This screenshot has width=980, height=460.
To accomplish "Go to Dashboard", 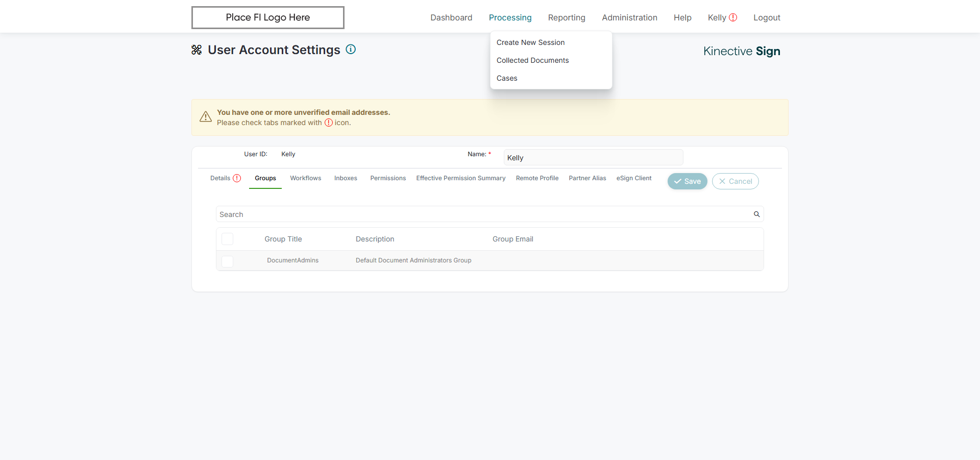I will (451, 17).
